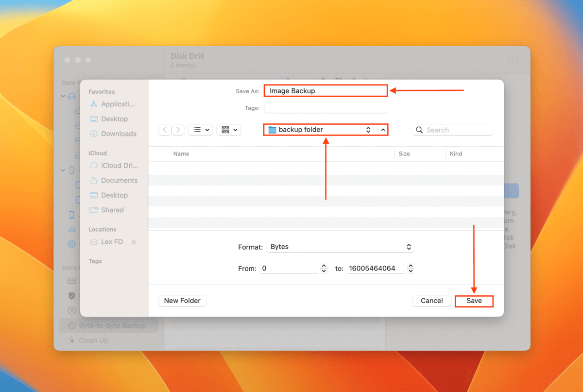
Task: Open Applications in Favorites sidebar
Action: [x=112, y=104]
